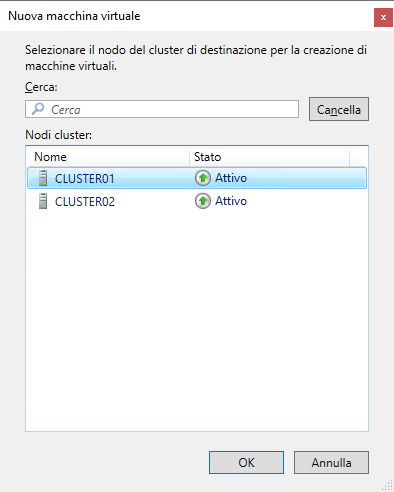This screenshot has width=394, height=492.
Task: Click the green Attivo status icon for CLUSTER02
Action: click(203, 201)
